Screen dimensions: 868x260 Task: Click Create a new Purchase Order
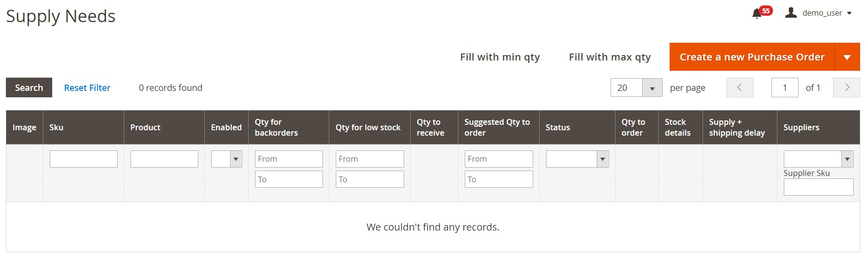click(x=752, y=57)
